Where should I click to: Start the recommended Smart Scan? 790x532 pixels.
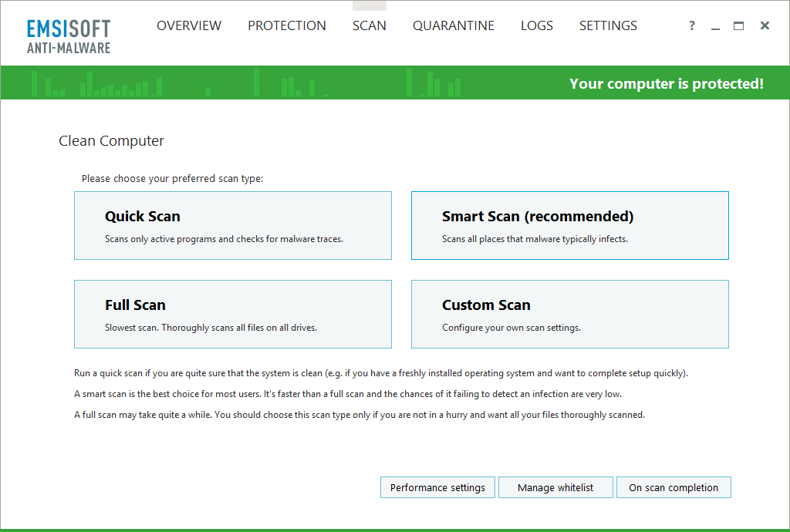(569, 225)
